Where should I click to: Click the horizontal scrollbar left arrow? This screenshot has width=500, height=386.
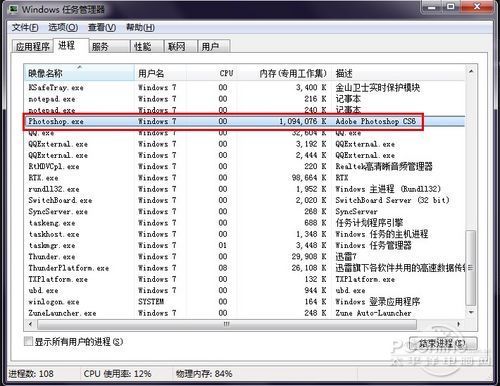coord(31,324)
